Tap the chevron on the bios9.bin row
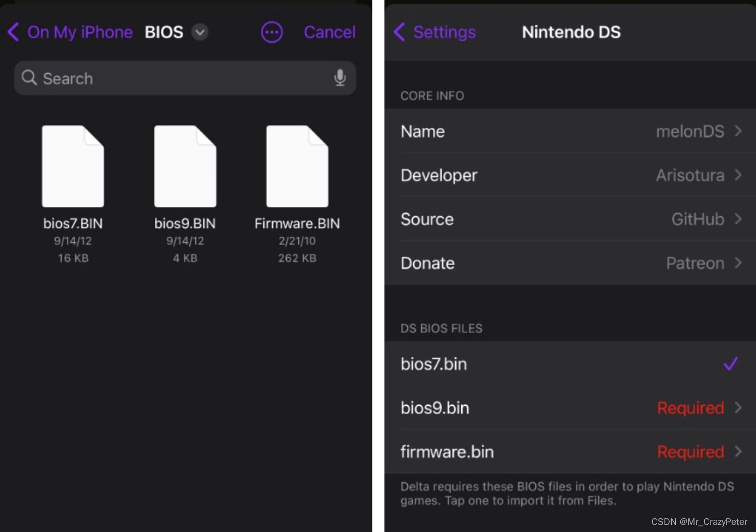The height and width of the screenshot is (532, 756). pos(738,408)
